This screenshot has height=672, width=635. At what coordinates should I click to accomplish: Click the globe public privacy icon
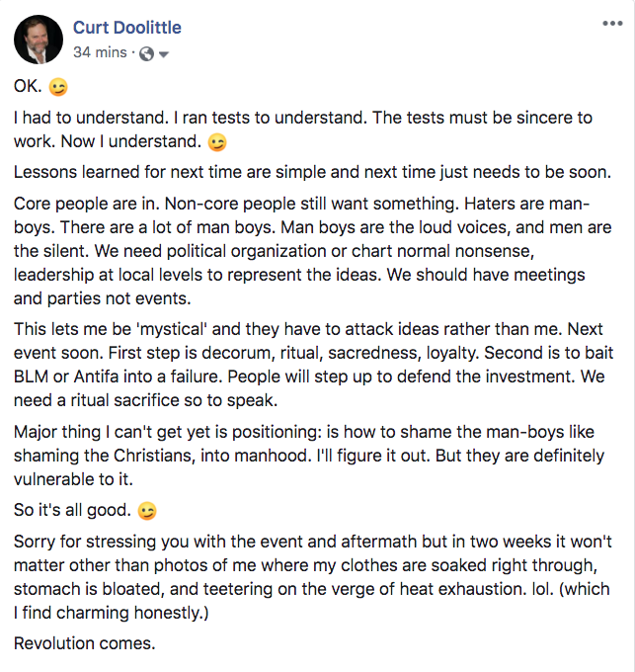tap(147, 53)
